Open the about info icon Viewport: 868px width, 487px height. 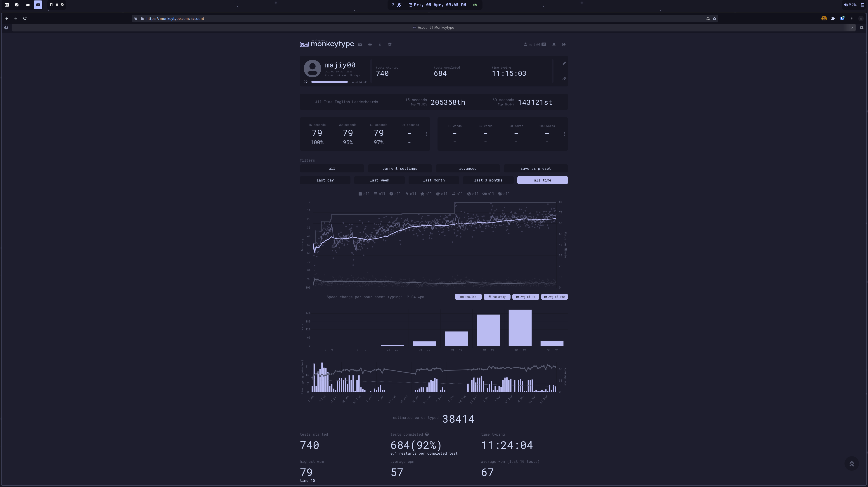click(380, 45)
